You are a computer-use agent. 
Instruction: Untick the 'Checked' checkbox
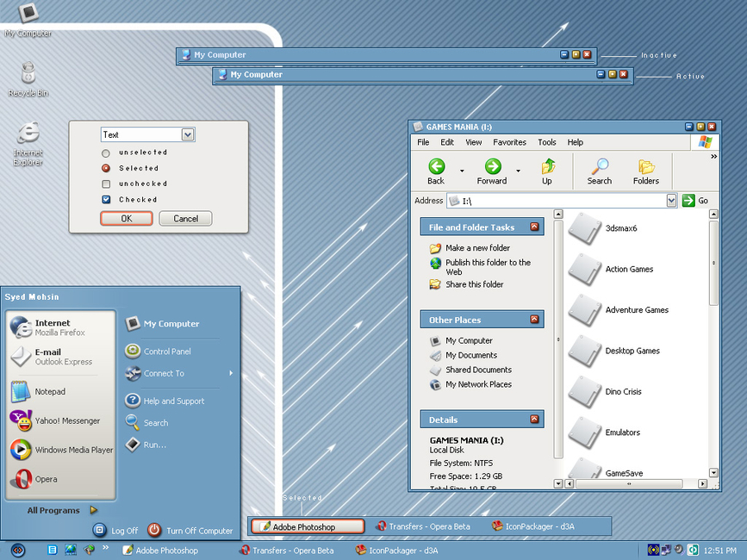[106, 200]
